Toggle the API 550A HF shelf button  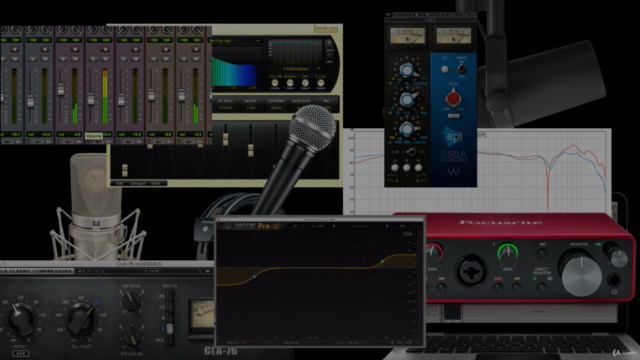(x=418, y=168)
